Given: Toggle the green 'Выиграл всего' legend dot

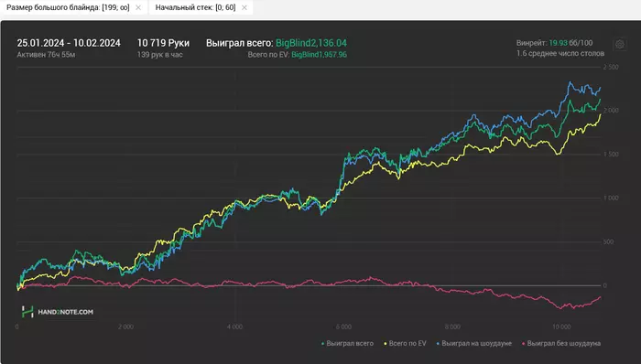Looking at the screenshot, I should coord(323,344).
